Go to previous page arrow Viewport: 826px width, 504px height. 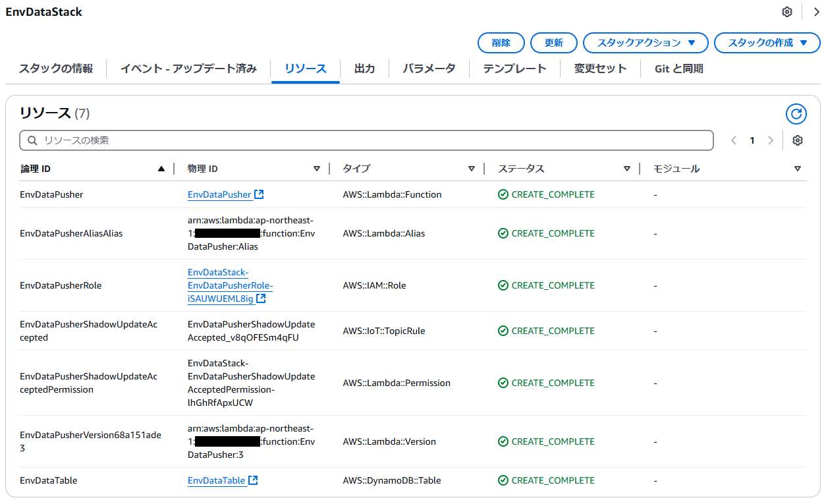(x=734, y=140)
